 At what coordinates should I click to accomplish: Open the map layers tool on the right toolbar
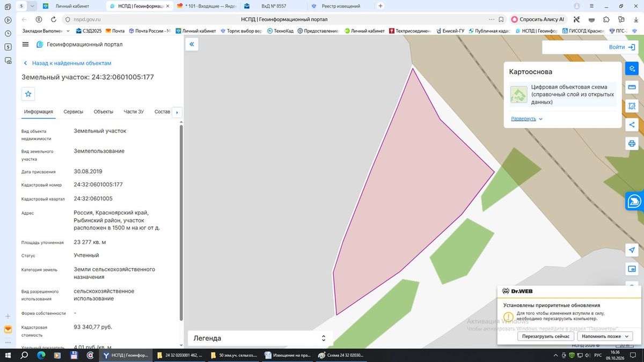632,69
